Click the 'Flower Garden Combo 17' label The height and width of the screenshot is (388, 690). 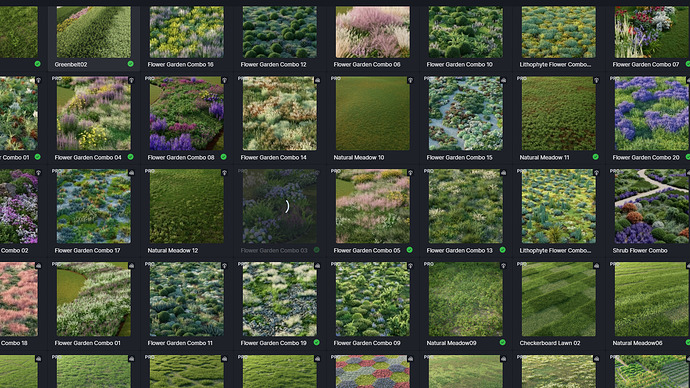coord(87,250)
